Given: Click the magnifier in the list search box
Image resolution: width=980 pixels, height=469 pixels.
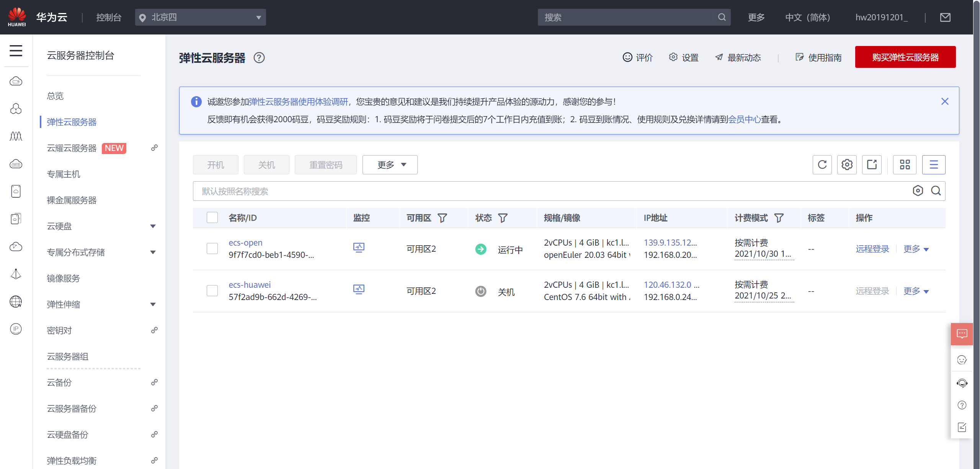Looking at the screenshot, I should (936, 191).
